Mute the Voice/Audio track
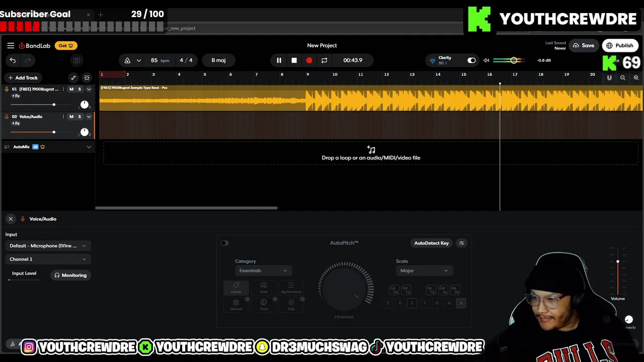Screen dimensions: 644x362 tap(71, 117)
